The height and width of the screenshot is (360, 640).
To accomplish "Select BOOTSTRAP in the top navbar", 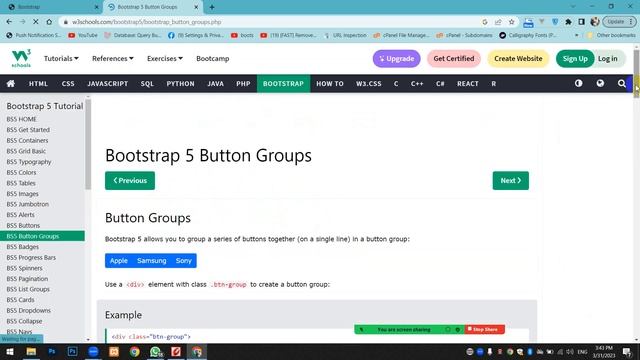I will (283, 84).
